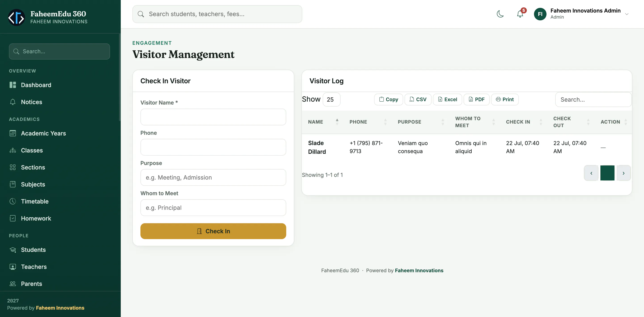Viewport: 644px width, 317px height.
Task: Focus the students, teachers, fees search field
Action: [x=217, y=14]
